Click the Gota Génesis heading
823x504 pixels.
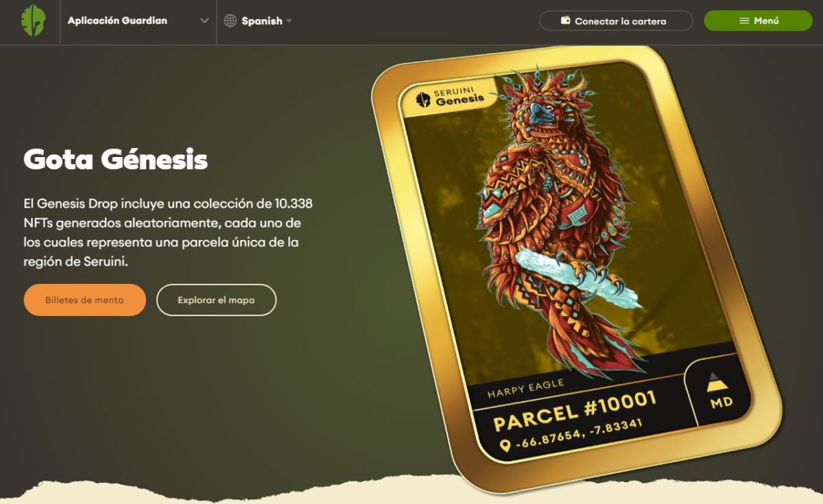pos(115,159)
